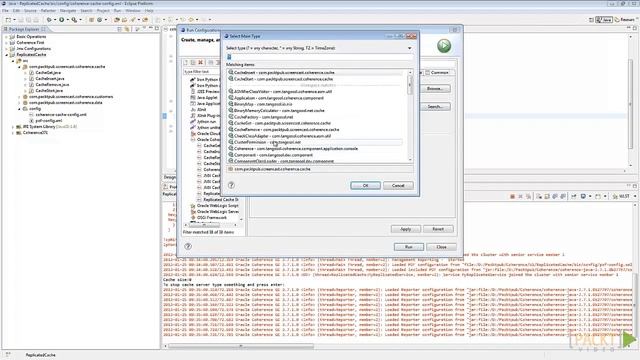Open the type filter dropdown arrow in Select Main Type
The height and width of the screenshot is (360, 640).
tap(409, 48)
